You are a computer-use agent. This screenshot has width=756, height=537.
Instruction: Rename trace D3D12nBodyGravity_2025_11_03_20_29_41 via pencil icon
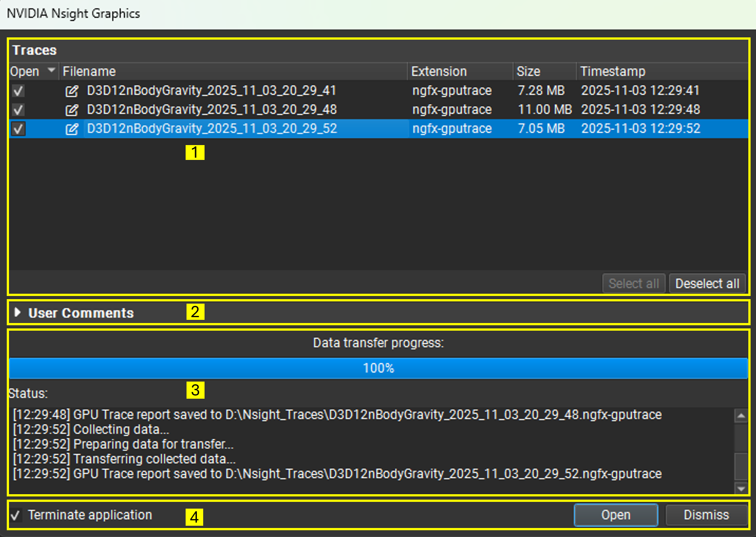click(x=72, y=91)
